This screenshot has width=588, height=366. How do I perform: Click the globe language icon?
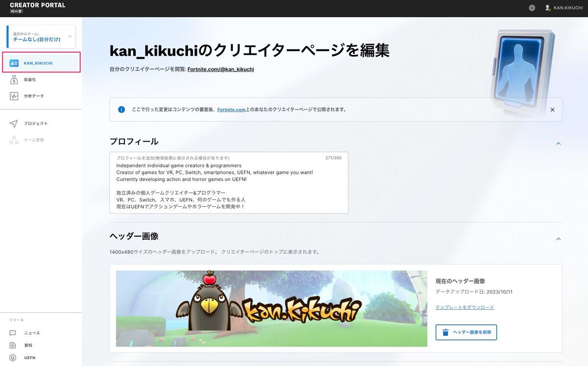point(532,8)
